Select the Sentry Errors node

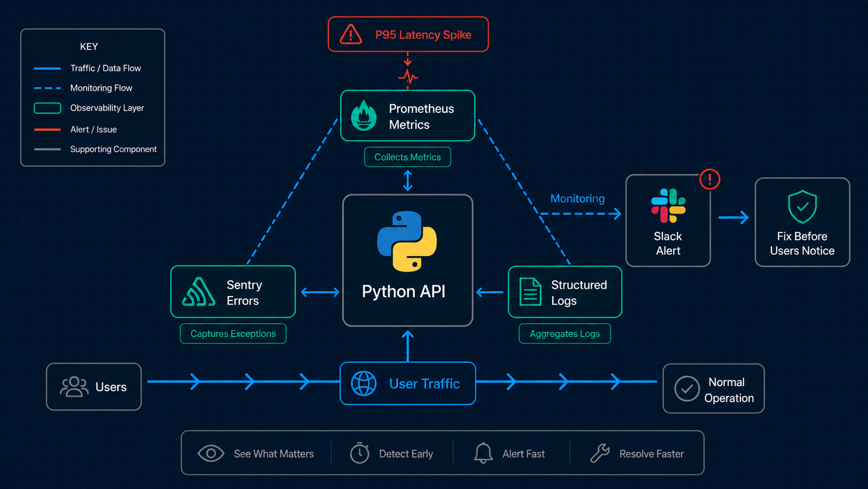(x=233, y=292)
